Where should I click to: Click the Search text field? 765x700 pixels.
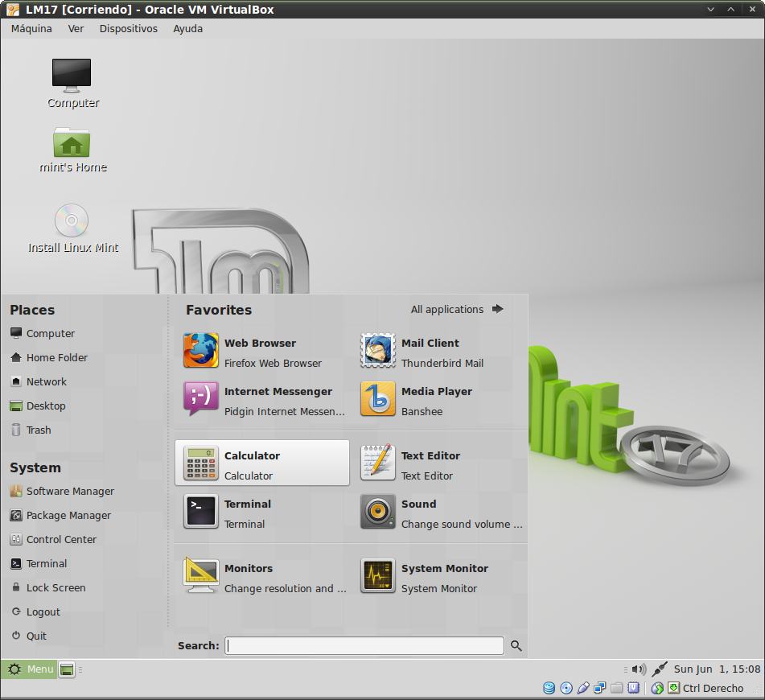click(364, 645)
